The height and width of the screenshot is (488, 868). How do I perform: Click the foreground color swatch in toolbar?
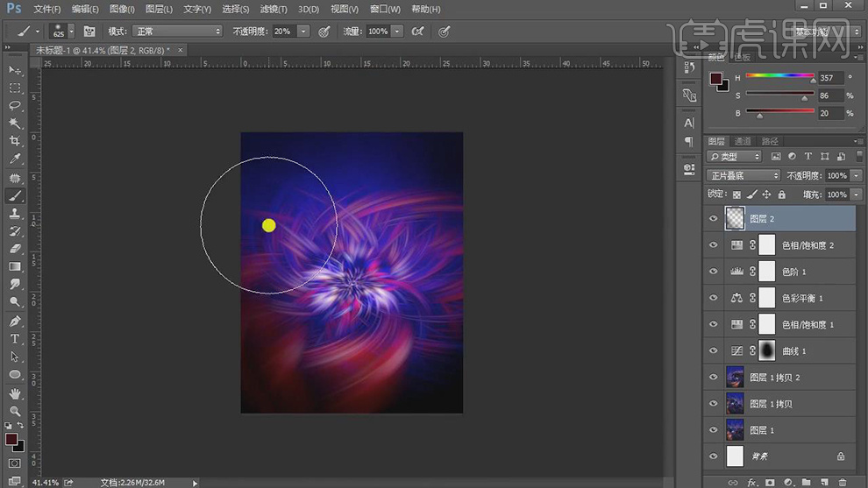pos(11,439)
